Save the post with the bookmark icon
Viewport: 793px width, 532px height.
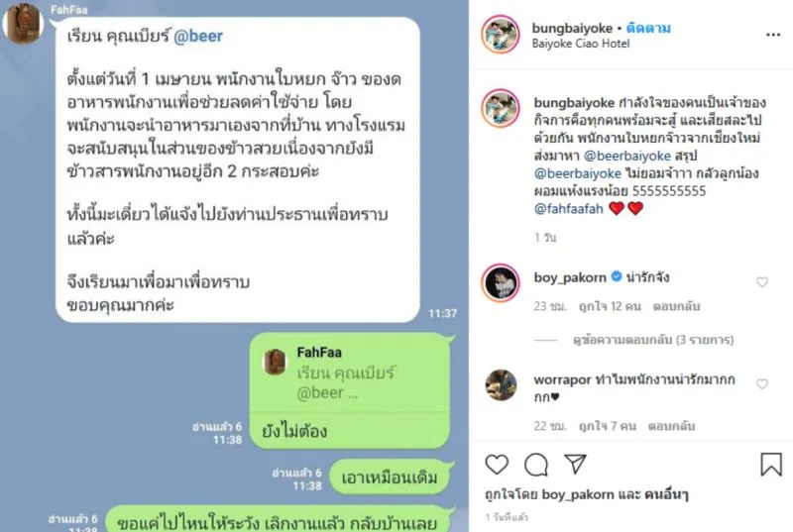click(771, 464)
